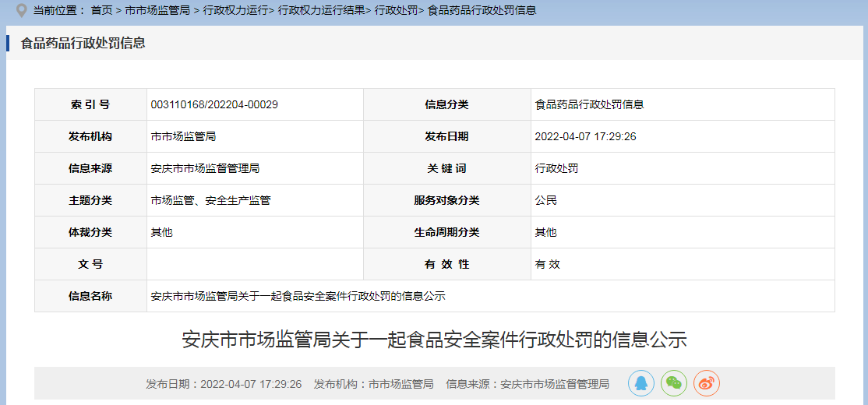Click 其他 value next to 生命周期分类

click(x=546, y=232)
